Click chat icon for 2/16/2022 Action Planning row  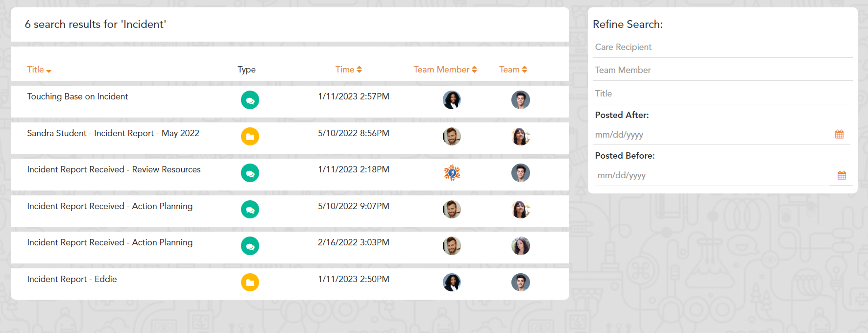point(250,246)
